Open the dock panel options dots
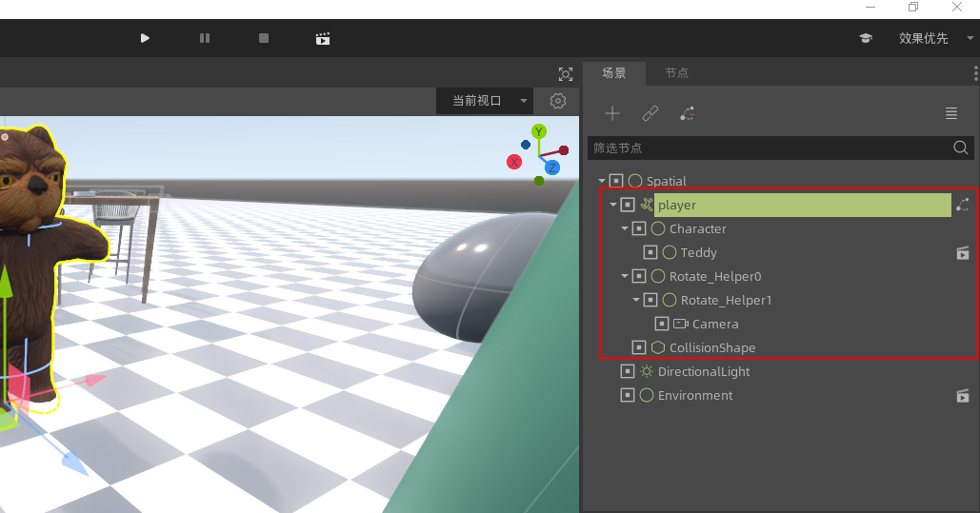Viewport: 980px width, 513px height. [x=975, y=73]
